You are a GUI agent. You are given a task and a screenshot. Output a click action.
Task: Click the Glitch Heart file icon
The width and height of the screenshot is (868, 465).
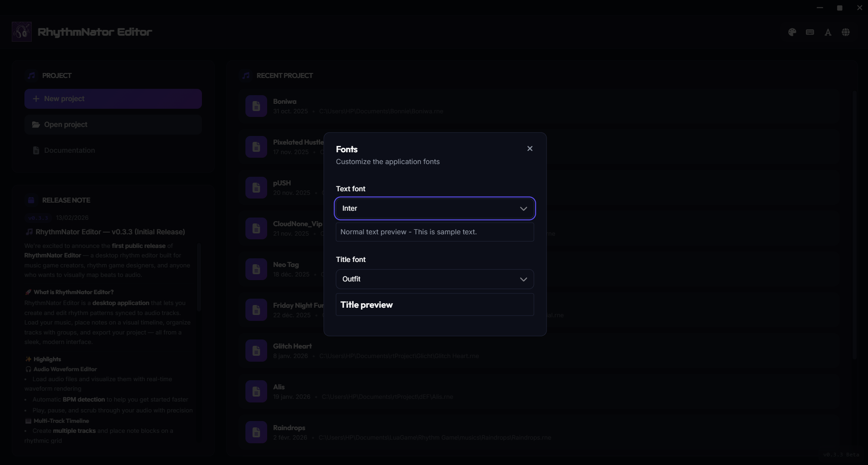[256, 350]
